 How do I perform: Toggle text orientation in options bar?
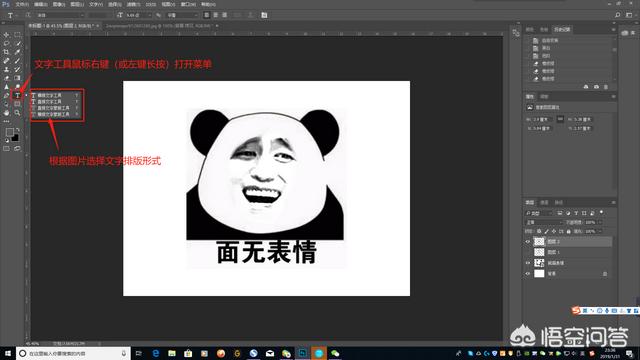pos(28,15)
